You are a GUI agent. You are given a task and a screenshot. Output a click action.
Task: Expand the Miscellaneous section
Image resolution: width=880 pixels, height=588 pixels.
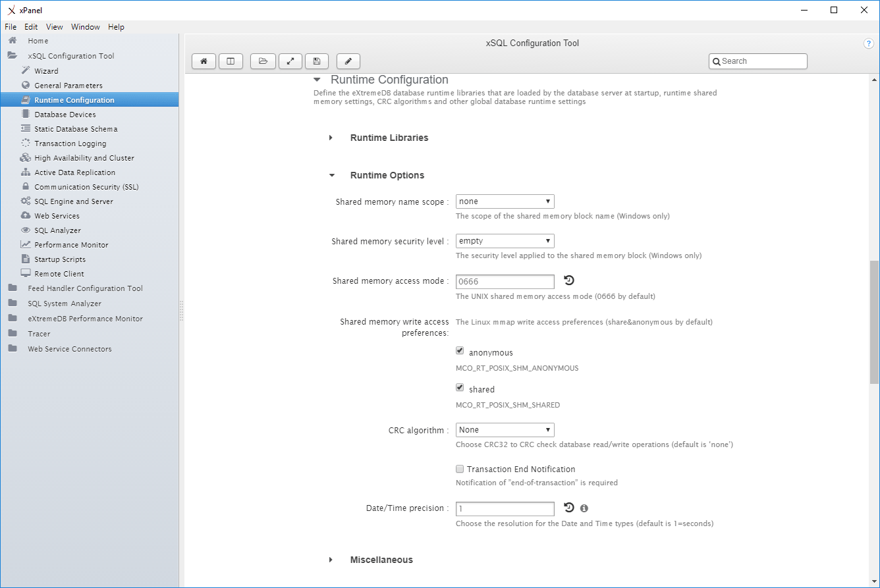[331, 560]
